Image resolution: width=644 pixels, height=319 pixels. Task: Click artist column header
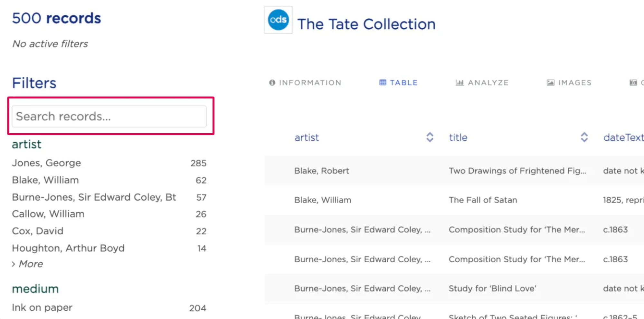[x=307, y=137]
